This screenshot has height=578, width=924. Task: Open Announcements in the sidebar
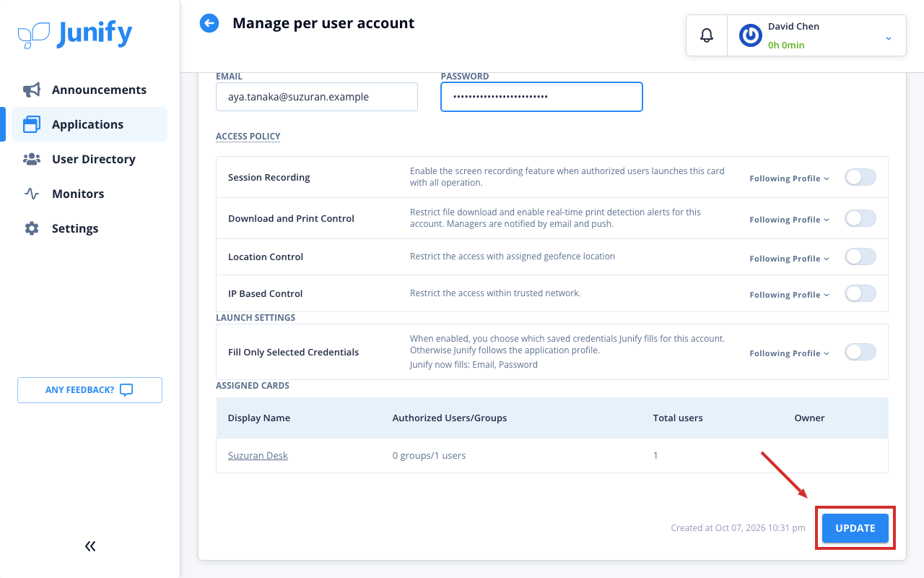point(90,90)
